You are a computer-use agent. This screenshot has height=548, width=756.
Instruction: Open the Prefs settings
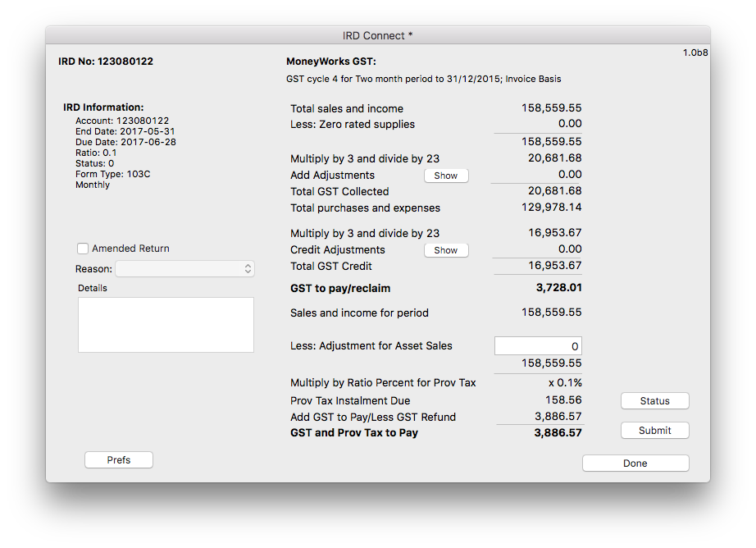[119, 459]
